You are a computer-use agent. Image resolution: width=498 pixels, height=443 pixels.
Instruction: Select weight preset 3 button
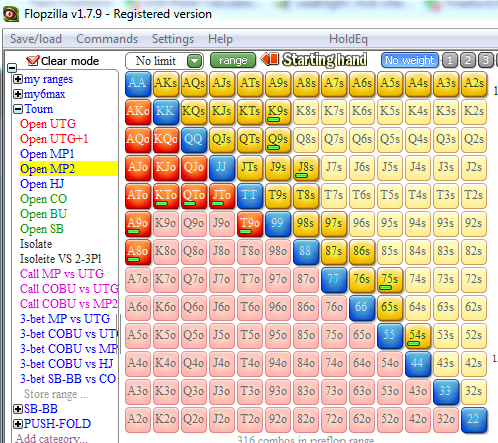[x=486, y=60]
